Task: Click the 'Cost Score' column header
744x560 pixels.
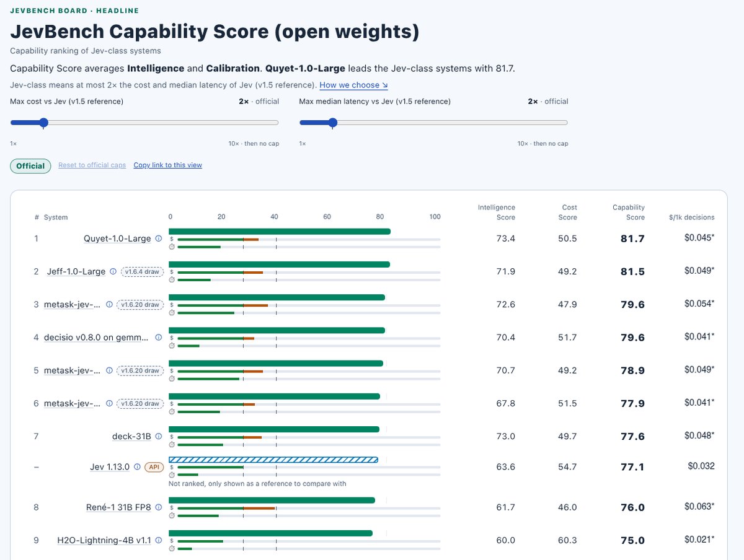Action: tap(569, 212)
